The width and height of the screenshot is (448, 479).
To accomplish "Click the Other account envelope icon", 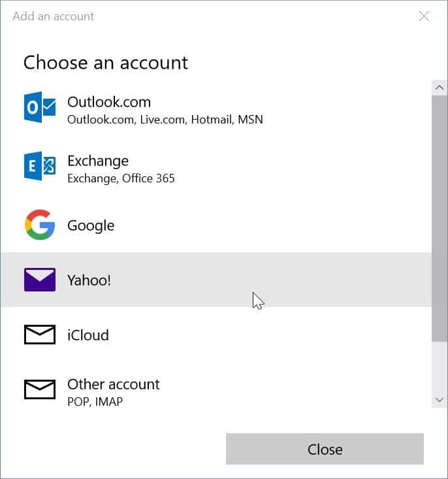I will coord(40,389).
